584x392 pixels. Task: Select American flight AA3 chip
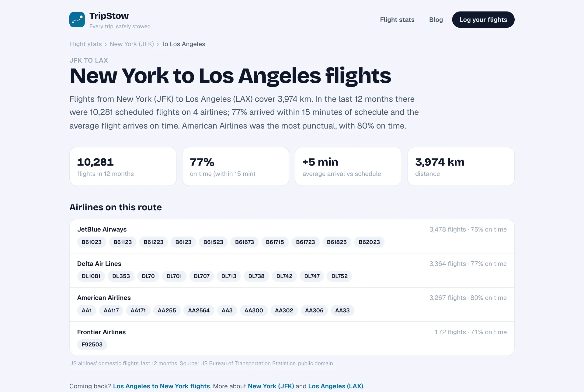coord(227,311)
